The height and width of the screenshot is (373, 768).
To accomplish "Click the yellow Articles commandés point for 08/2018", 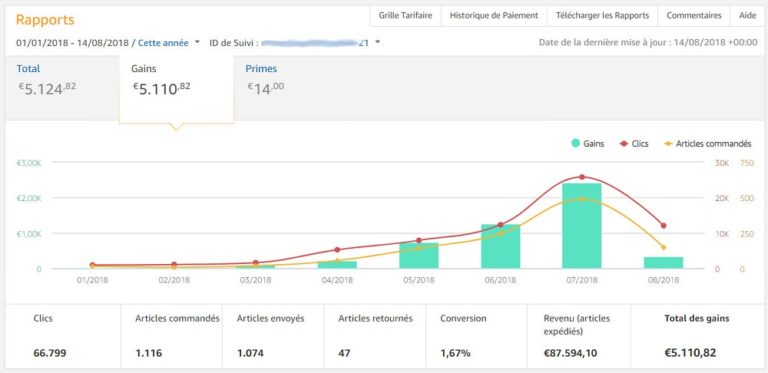I will tap(663, 247).
